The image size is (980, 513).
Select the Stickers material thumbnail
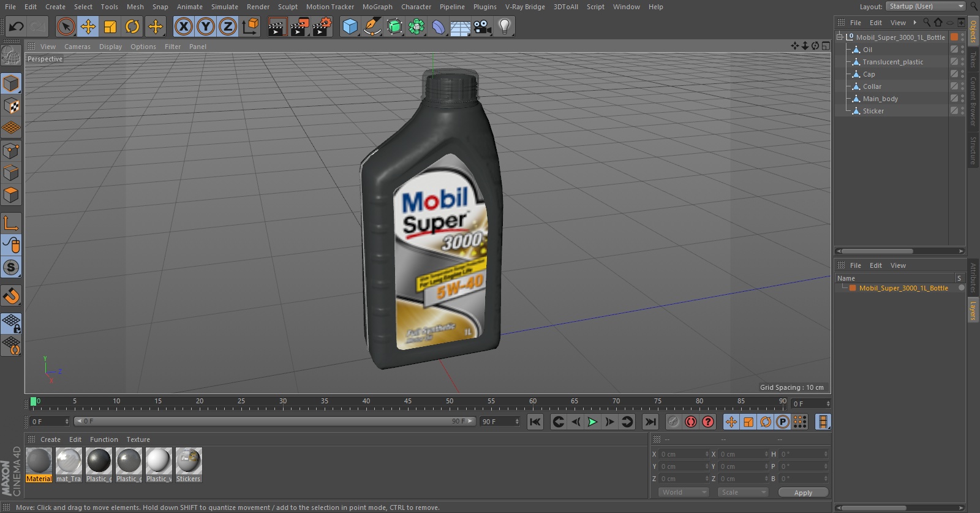[x=188, y=465]
